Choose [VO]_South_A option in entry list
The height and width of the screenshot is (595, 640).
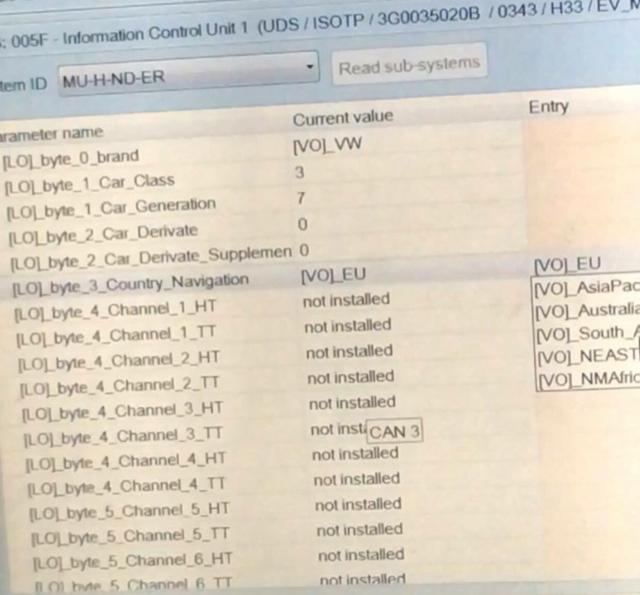click(588, 334)
